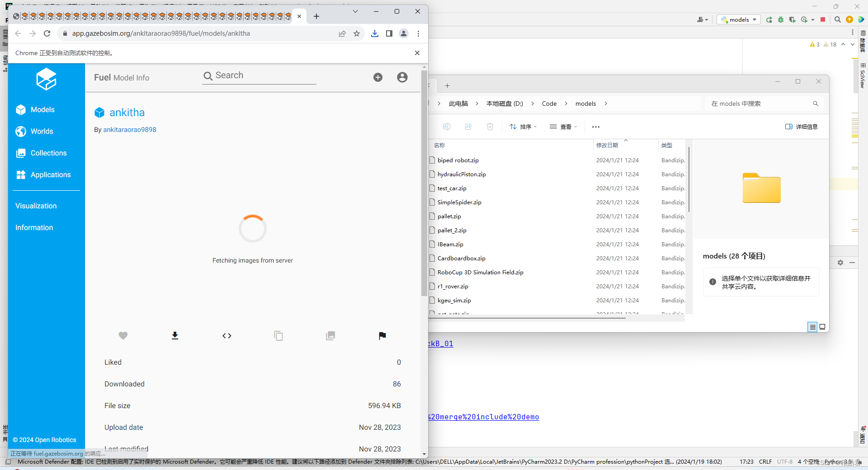Go back in Chrome
The width and height of the screenshot is (868, 470).
tap(18, 33)
